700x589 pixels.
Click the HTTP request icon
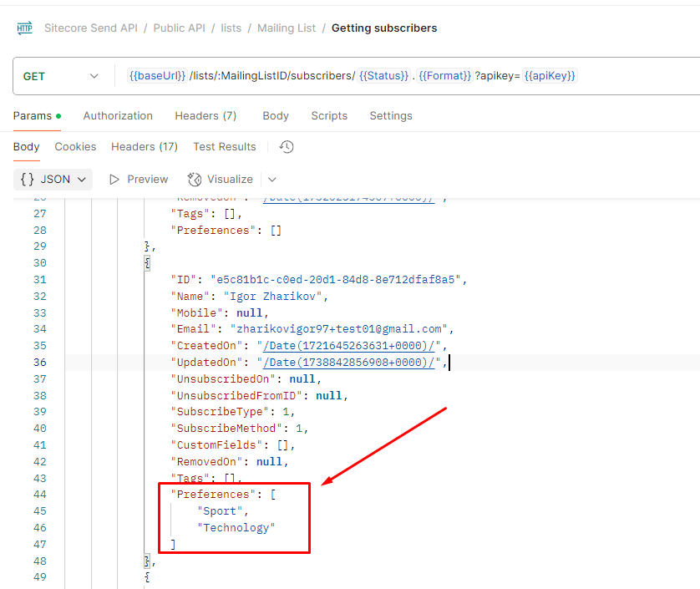[x=24, y=28]
